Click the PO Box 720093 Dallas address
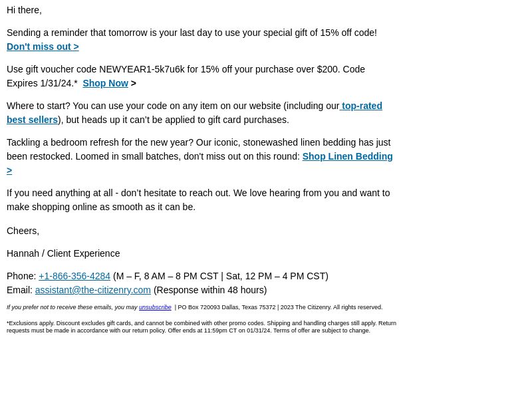Screen dimensions: 532x399 227,307
